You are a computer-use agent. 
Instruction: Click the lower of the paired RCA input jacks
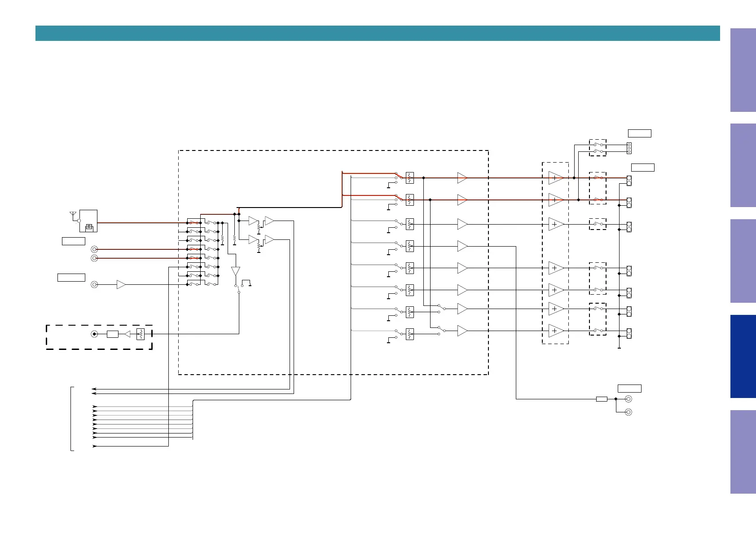[x=94, y=258]
